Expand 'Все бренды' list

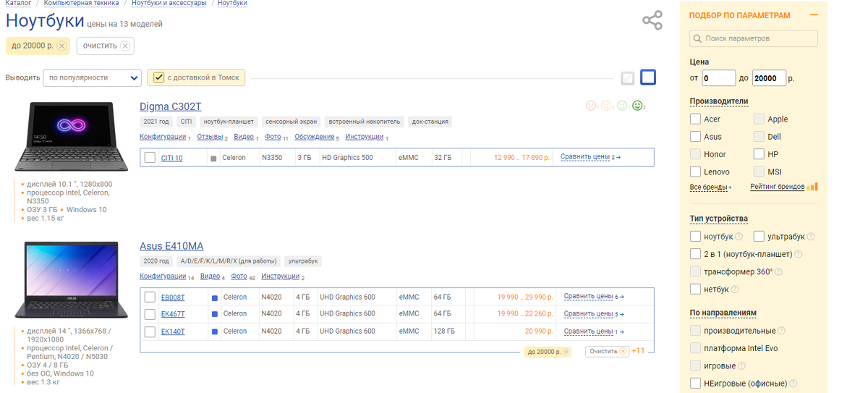click(710, 187)
